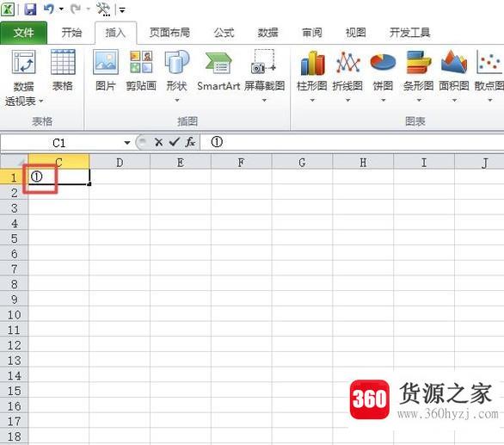The height and width of the screenshot is (445, 504).
Task: Click the Excel application icon
Action: coord(8,9)
